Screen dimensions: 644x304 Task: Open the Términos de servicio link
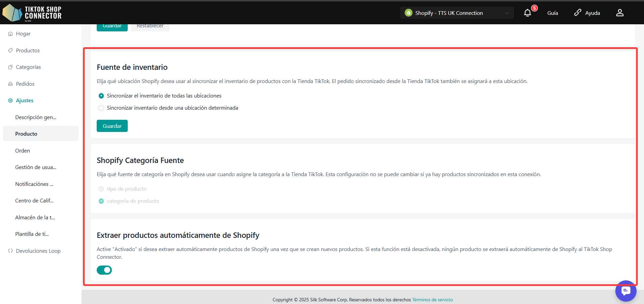432,300
